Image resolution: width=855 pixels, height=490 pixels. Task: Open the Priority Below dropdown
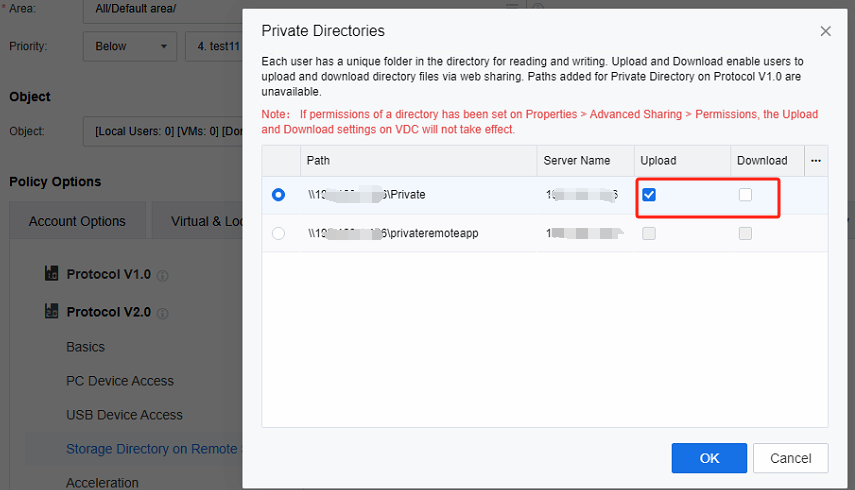coord(131,46)
